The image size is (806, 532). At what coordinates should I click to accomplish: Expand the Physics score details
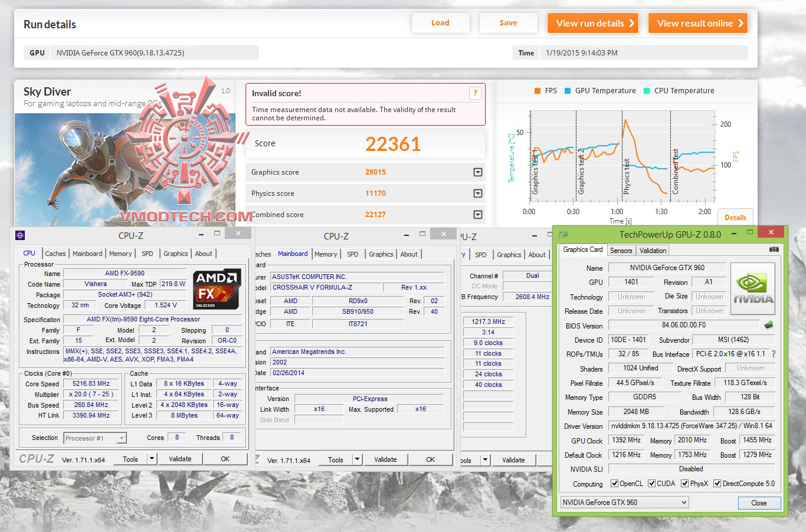478,193
